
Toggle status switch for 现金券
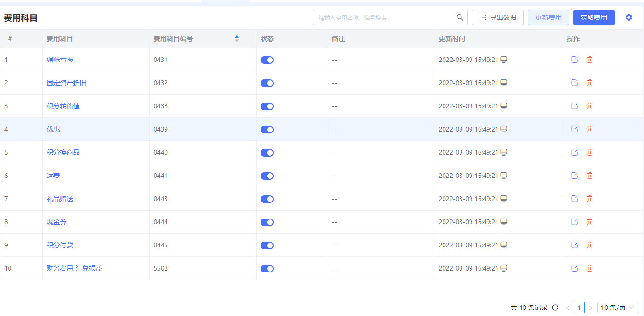point(267,222)
